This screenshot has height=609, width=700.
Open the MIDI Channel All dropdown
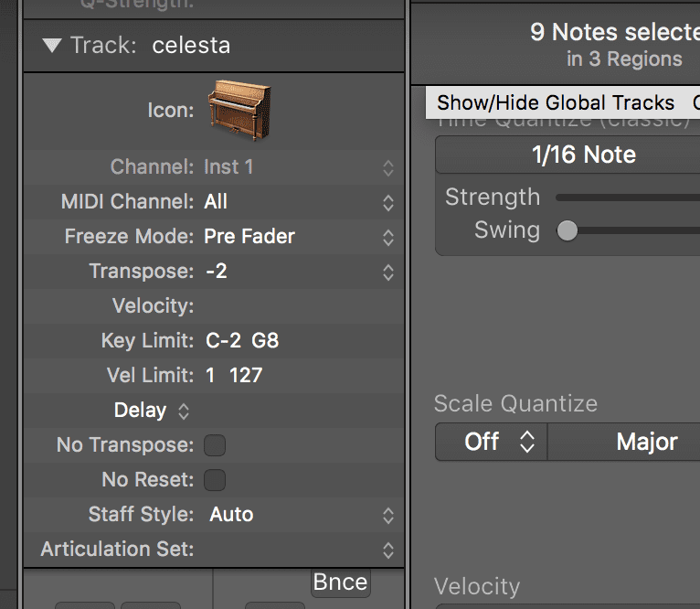pos(387,202)
